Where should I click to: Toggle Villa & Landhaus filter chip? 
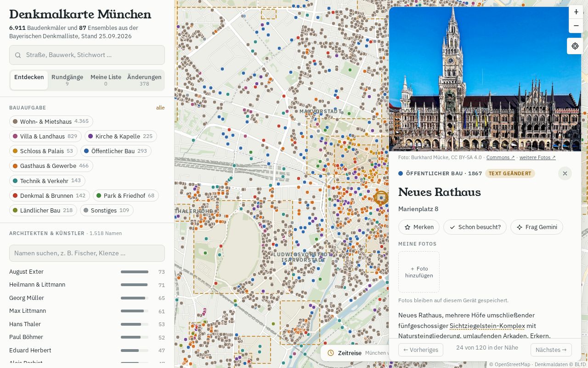45,136
